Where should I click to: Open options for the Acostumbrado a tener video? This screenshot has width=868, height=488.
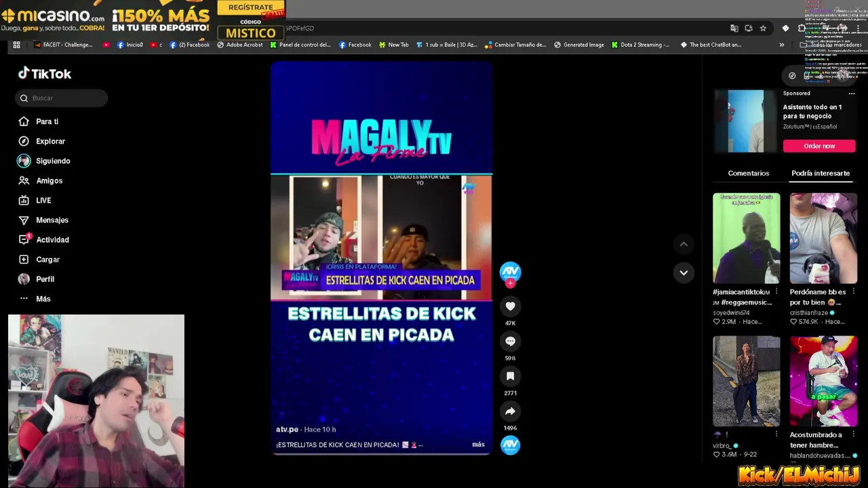(x=853, y=434)
